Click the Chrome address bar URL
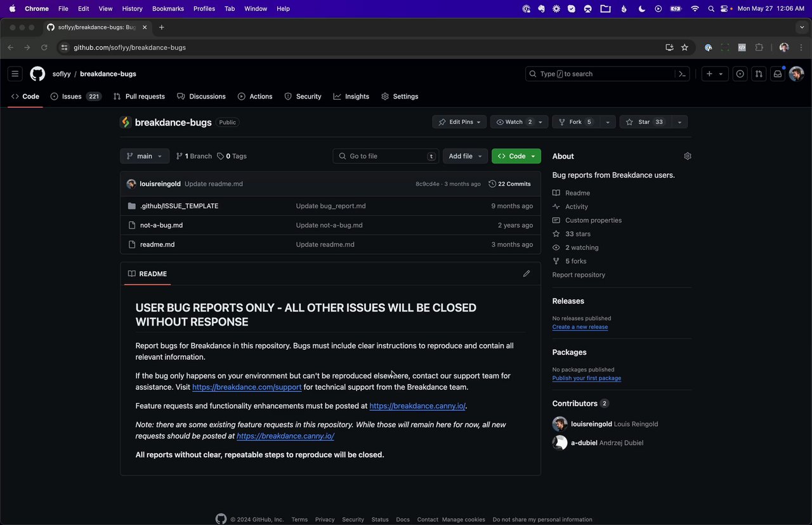This screenshot has height=525, width=812. click(x=129, y=47)
